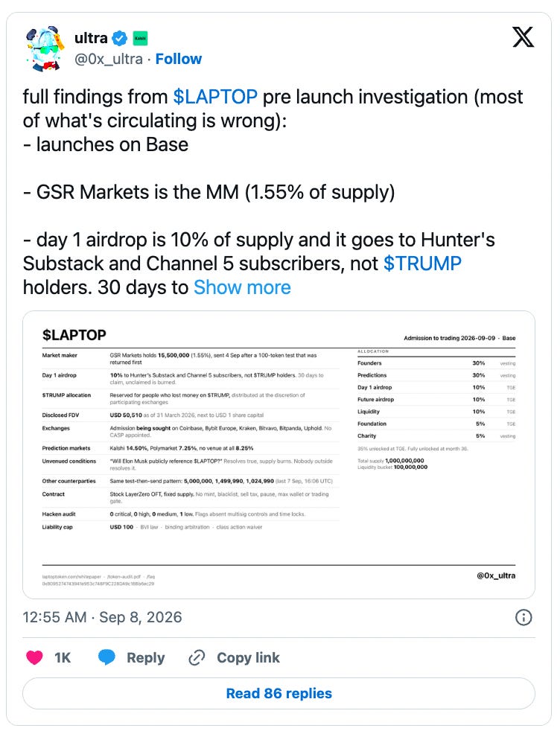Like the tweet with heart icon
Image resolution: width=560 pixels, height=734 pixels.
(34, 657)
